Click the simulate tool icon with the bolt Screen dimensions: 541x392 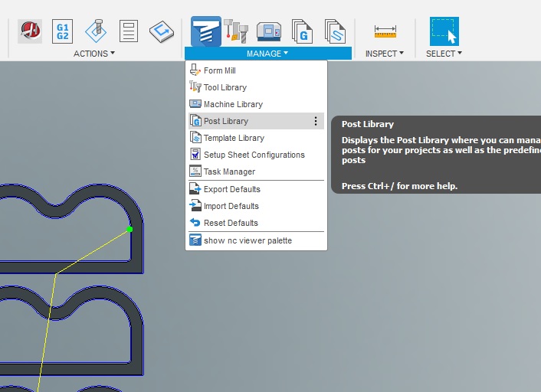(96, 31)
